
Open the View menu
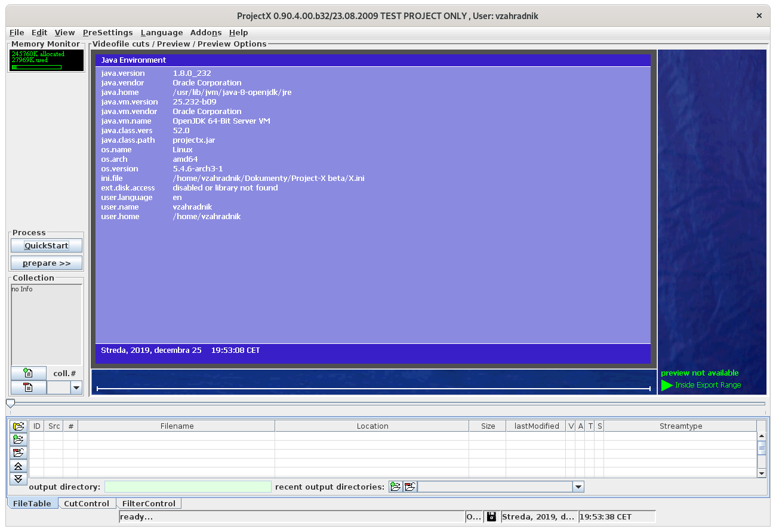(x=64, y=32)
